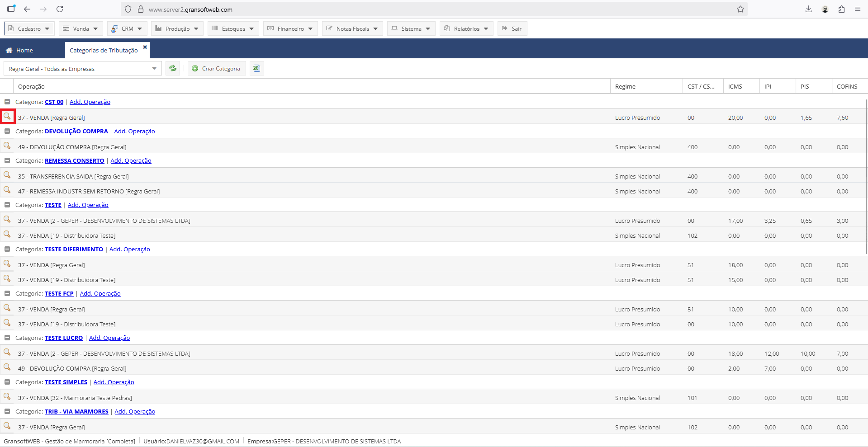
Task: Open the Financeiro menu
Action: [290, 29]
